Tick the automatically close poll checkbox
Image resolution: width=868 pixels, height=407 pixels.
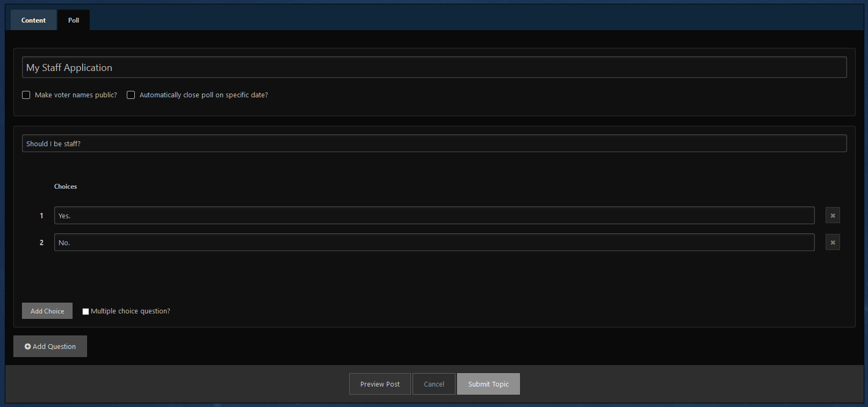pyautogui.click(x=131, y=95)
